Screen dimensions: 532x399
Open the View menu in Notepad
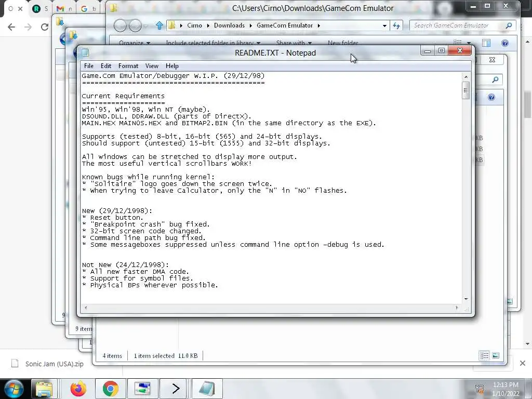(x=152, y=66)
